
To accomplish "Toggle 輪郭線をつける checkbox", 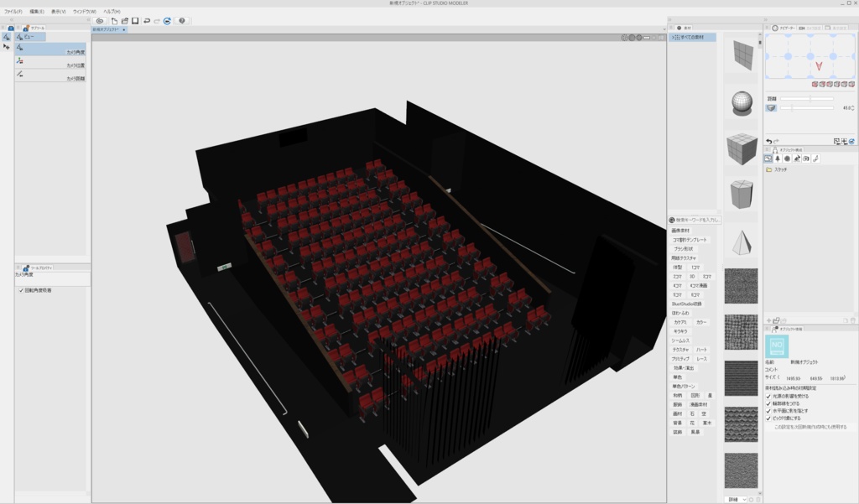I will [x=768, y=403].
